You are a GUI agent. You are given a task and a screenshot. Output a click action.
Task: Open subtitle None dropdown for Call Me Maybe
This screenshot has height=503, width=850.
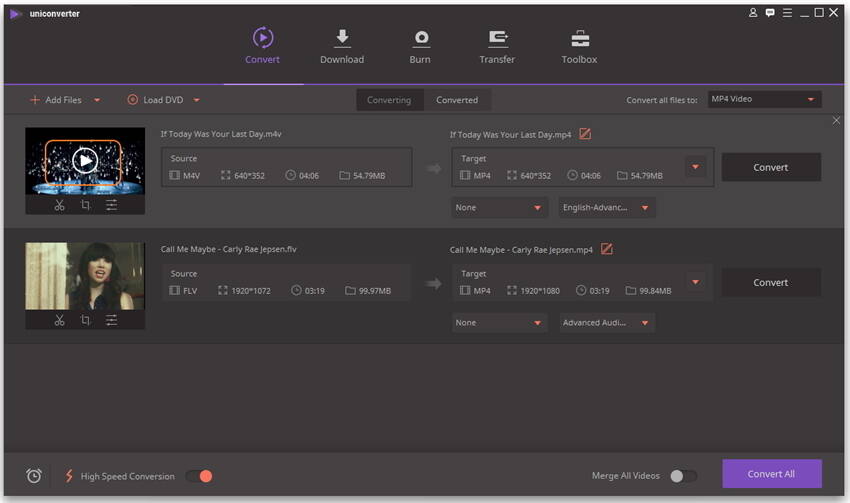pyautogui.click(x=499, y=323)
